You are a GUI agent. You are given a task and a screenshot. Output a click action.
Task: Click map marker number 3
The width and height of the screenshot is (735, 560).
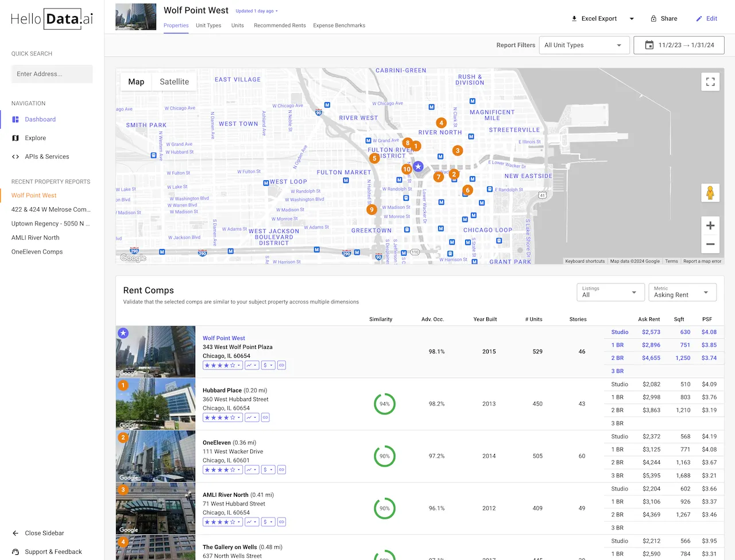[x=457, y=151]
